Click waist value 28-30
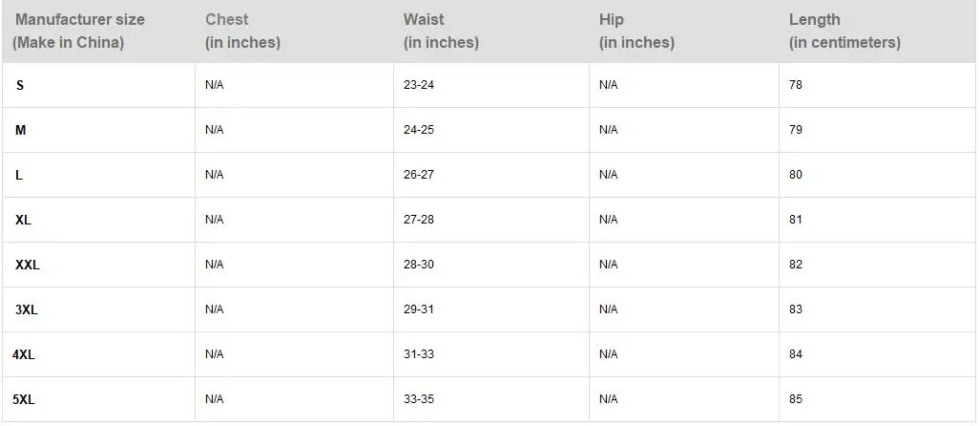Image resolution: width=980 pixels, height=426 pixels. [x=419, y=265]
